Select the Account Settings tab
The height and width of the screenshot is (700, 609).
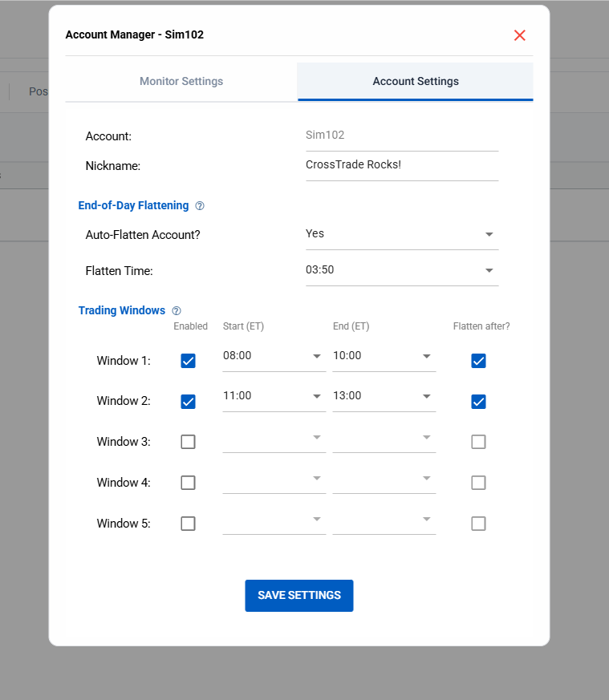click(416, 82)
